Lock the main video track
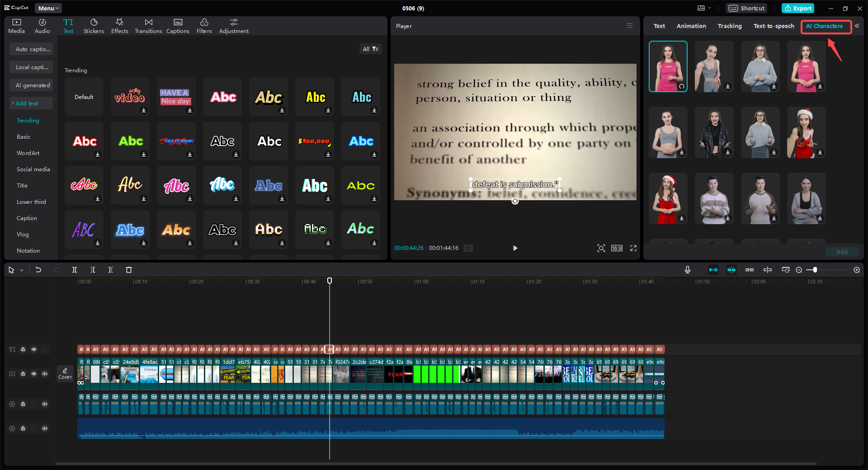 click(x=23, y=374)
